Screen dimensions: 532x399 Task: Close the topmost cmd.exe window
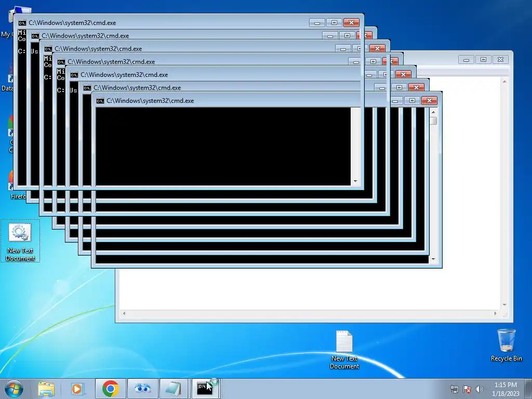point(351,23)
